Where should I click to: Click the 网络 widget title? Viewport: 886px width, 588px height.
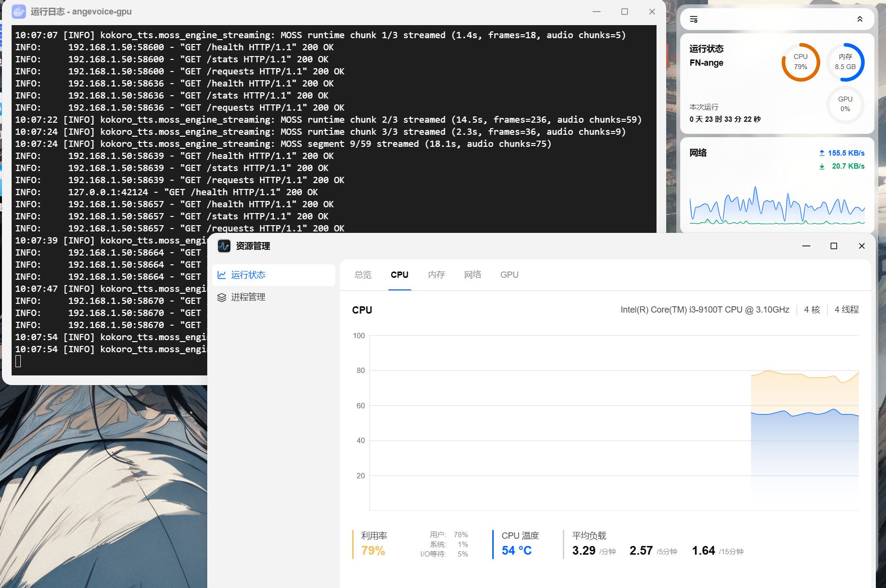pos(698,153)
